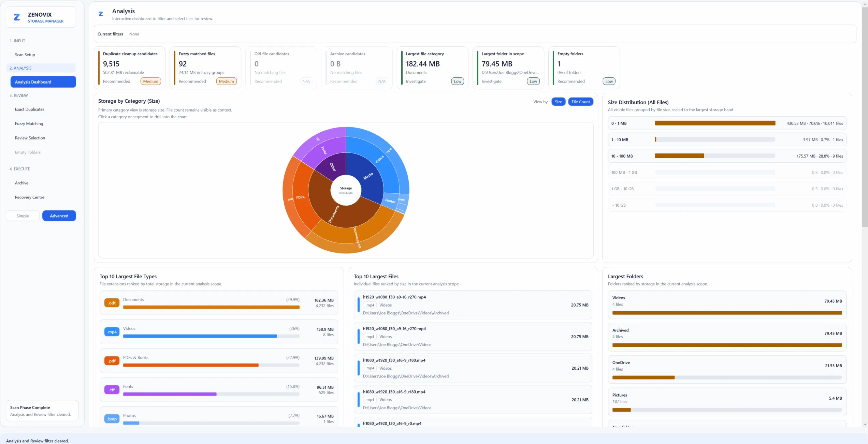Click the Z icon beside Analysis title
Viewport: 868px width, 444px height.
(101, 14)
